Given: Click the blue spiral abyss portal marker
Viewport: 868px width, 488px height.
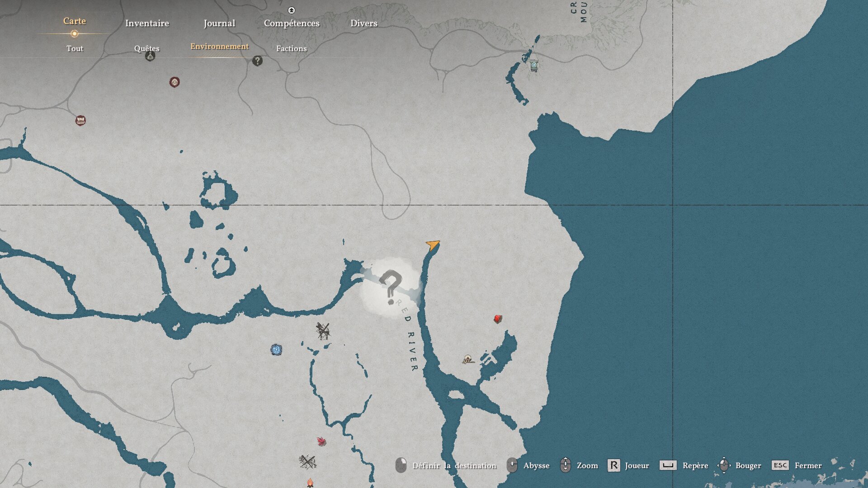Looking at the screenshot, I should pos(276,349).
